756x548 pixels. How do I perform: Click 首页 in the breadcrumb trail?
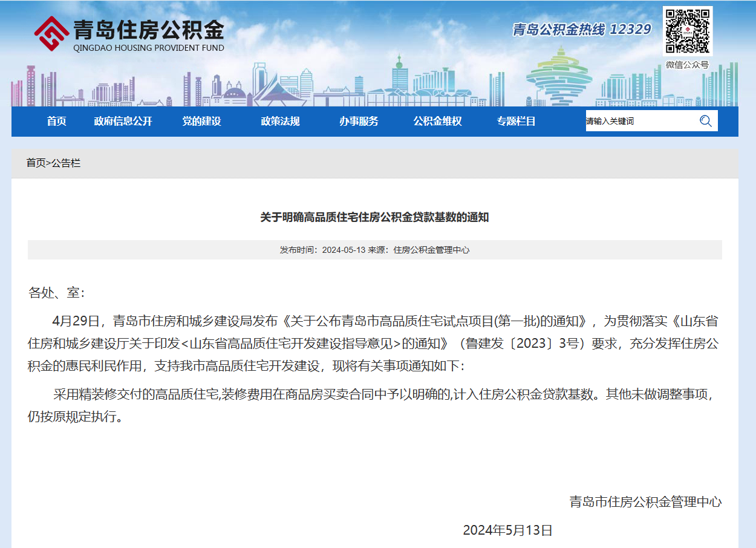(x=35, y=163)
